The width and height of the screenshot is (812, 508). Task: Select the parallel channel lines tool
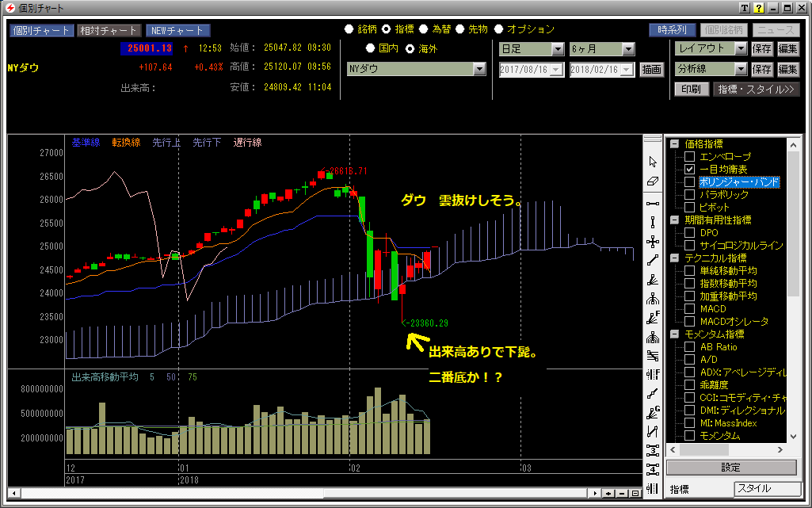[653, 356]
